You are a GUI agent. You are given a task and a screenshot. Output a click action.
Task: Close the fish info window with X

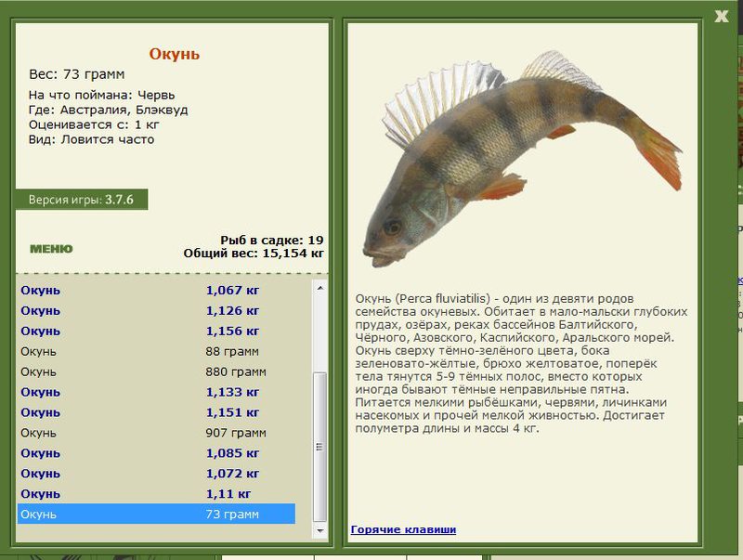(x=722, y=16)
